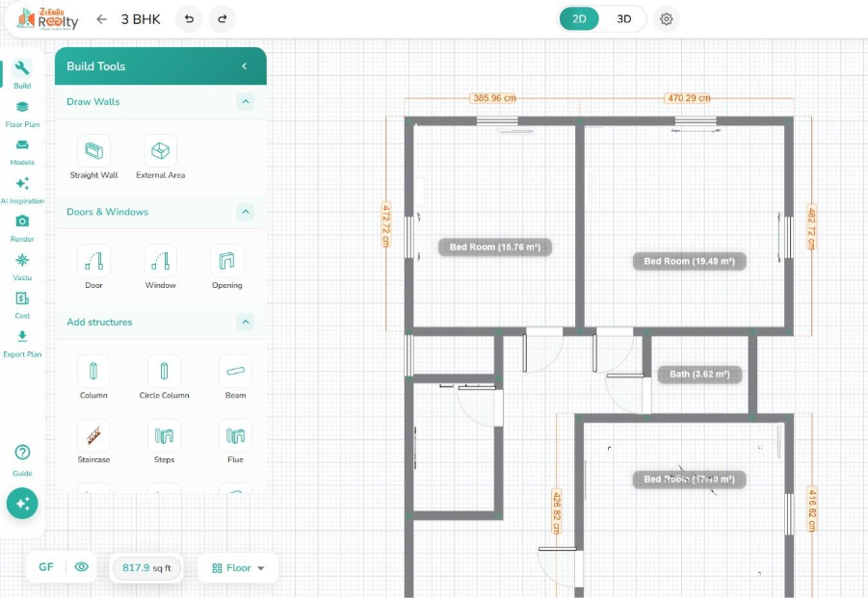Image resolution: width=868 pixels, height=598 pixels.
Task: Switch to 3D view
Action: (x=624, y=19)
